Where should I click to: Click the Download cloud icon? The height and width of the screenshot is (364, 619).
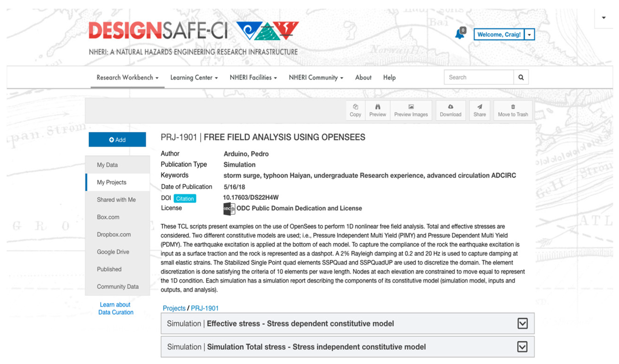[x=450, y=110]
